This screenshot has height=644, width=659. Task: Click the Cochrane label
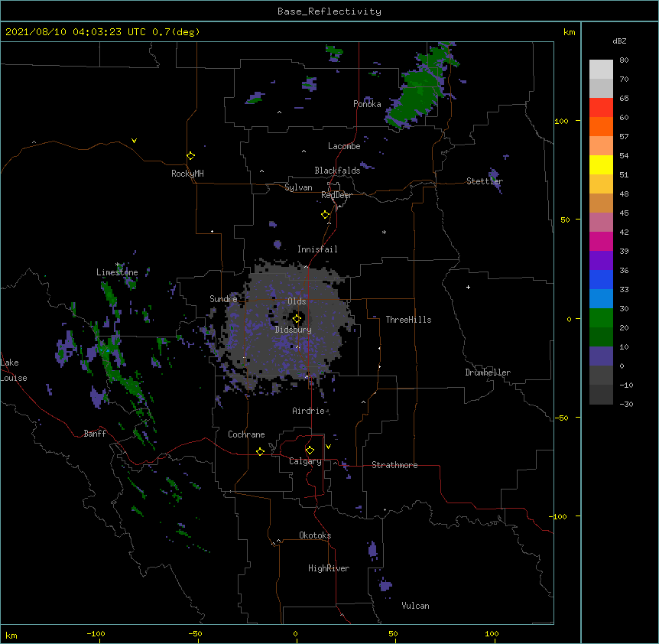tap(246, 434)
